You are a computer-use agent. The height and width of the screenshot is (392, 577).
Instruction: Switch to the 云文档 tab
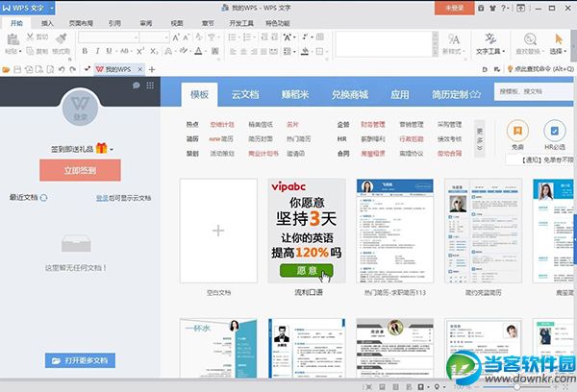point(245,94)
